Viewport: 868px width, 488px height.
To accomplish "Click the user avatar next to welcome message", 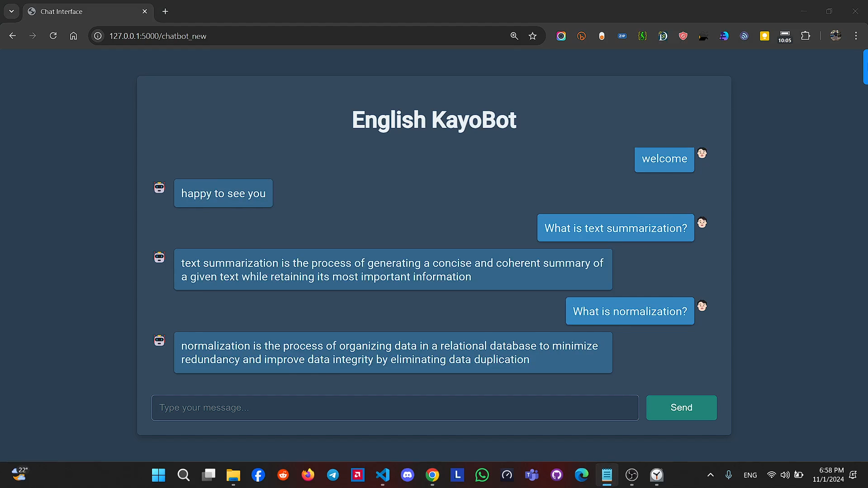I will point(702,153).
